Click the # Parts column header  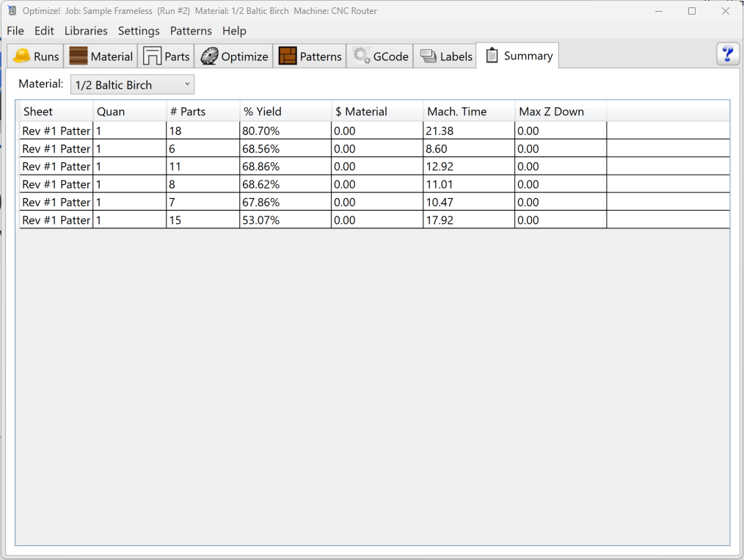point(203,112)
